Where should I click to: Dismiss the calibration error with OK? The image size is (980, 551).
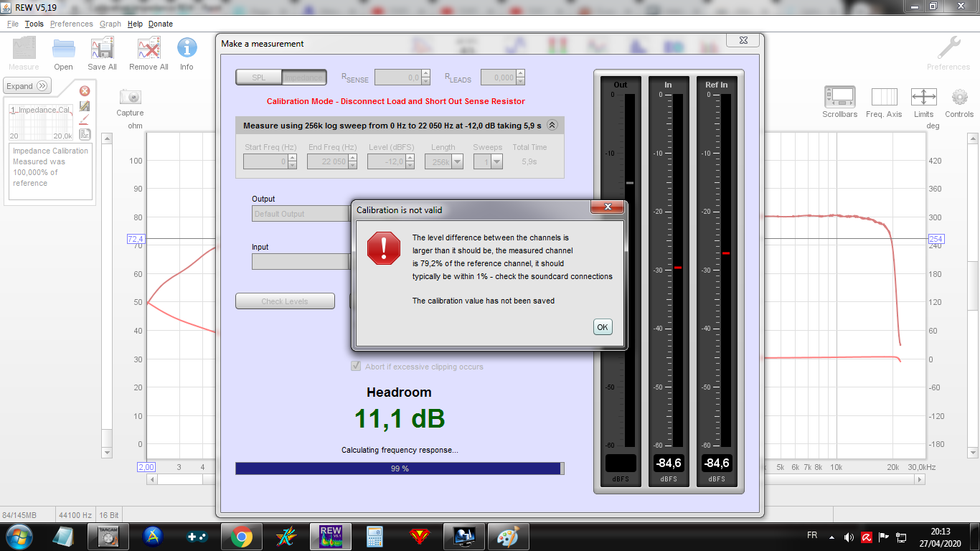[603, 327]
